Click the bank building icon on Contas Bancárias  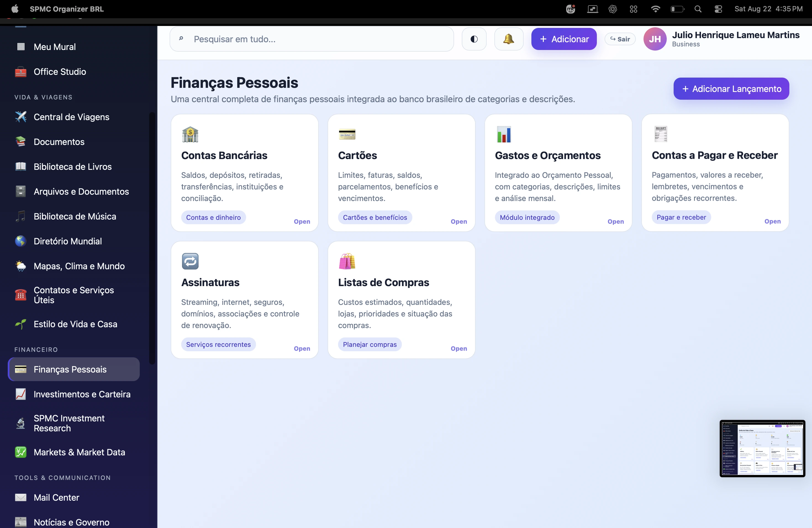pyautogui.click(x=190, y=134)
